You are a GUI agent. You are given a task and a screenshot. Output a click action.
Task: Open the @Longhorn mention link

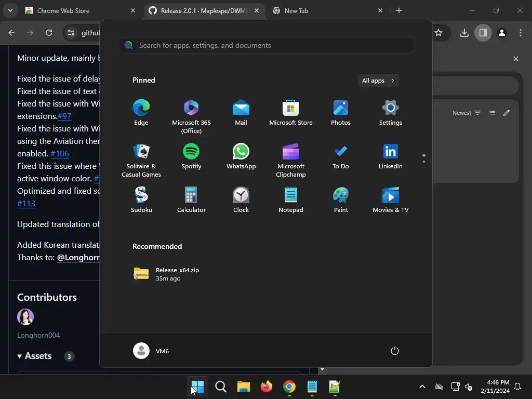pyautogui.click(x=78, y=258)
